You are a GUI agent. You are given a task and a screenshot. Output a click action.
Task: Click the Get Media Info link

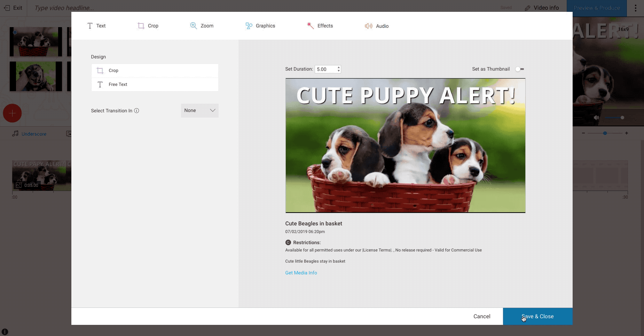click(x=301, y=273)
